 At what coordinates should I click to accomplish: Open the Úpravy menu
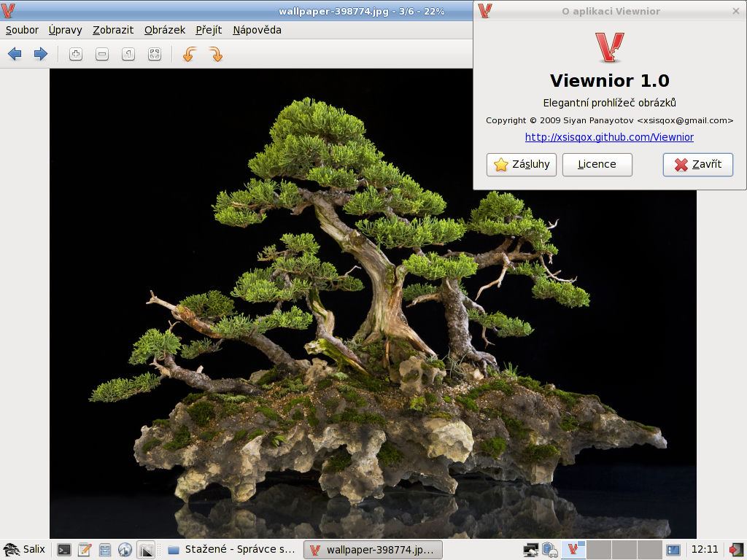(65, 30)
